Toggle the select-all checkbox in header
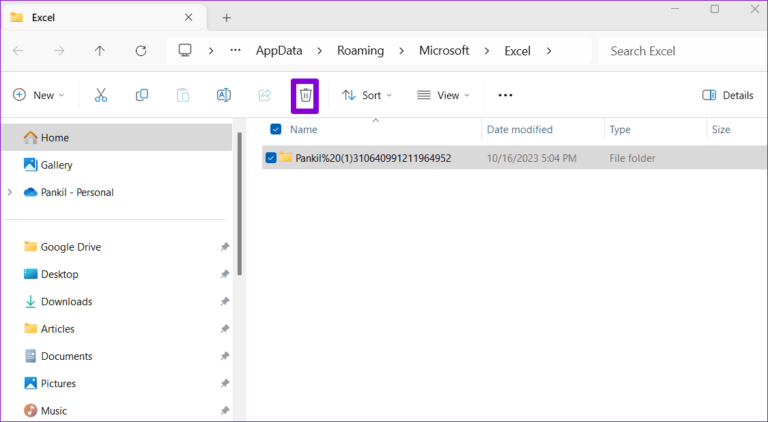 pos(276,129)
